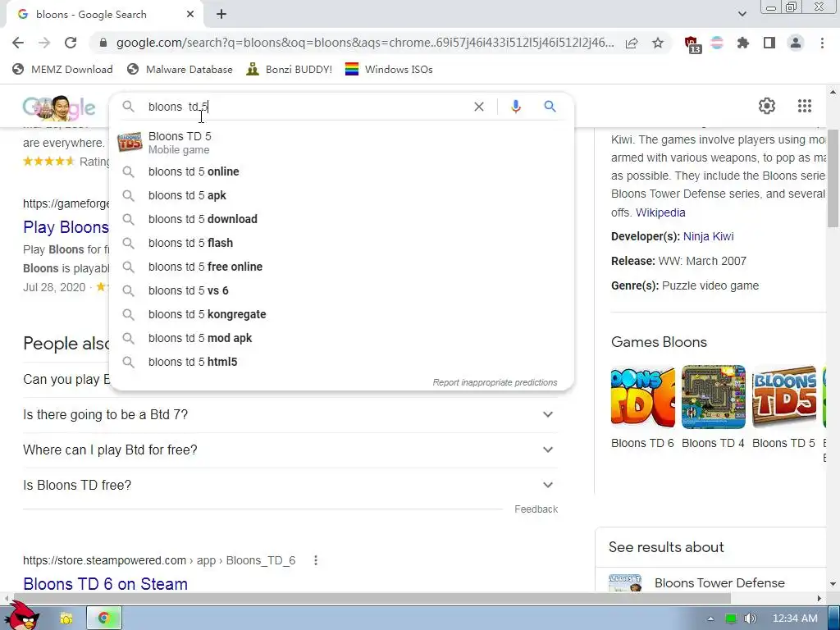This screenshot has height=630, width=840.
Task: Expand Where can I play Btd for free?
Action: (290, 450)
